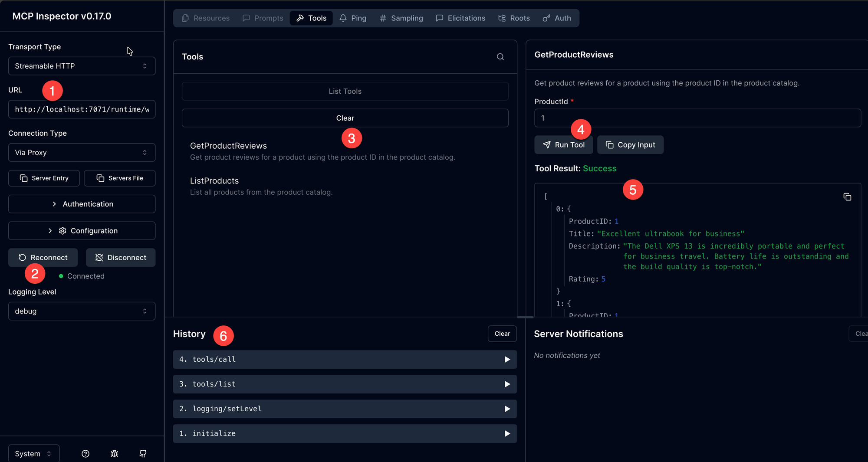Open the Transport Type dropdown
This screenshot has width=868, height=462.
pos(82,66)
